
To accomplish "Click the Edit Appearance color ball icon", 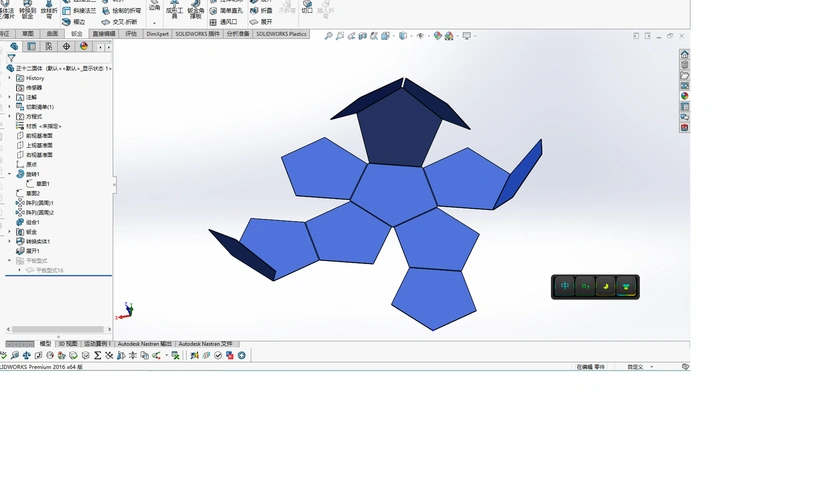I will tap(436, 36).
